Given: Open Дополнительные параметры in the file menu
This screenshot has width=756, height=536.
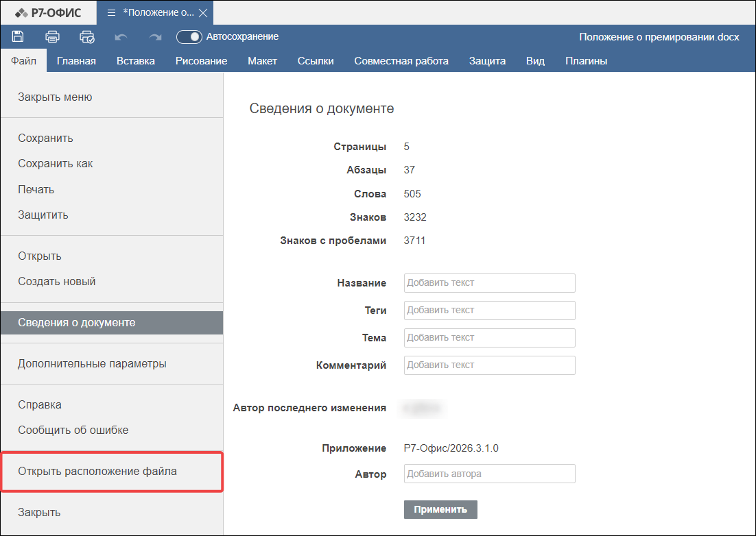Looking at the screenshot, I should (112, 363).
